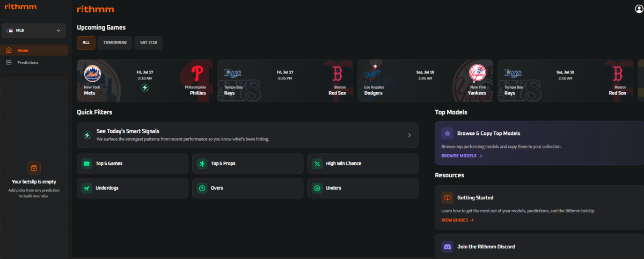Open the MLB league dropdown
The image size is (644, 259).
(x=34, y=31)
